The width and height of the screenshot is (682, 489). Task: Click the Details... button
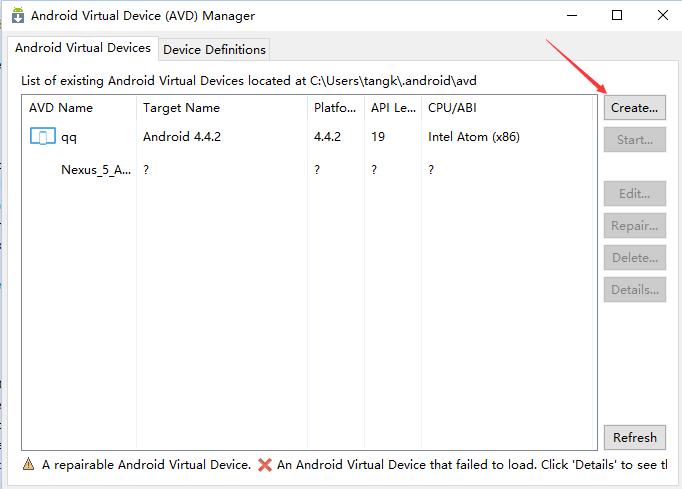[x=635, y=289]
